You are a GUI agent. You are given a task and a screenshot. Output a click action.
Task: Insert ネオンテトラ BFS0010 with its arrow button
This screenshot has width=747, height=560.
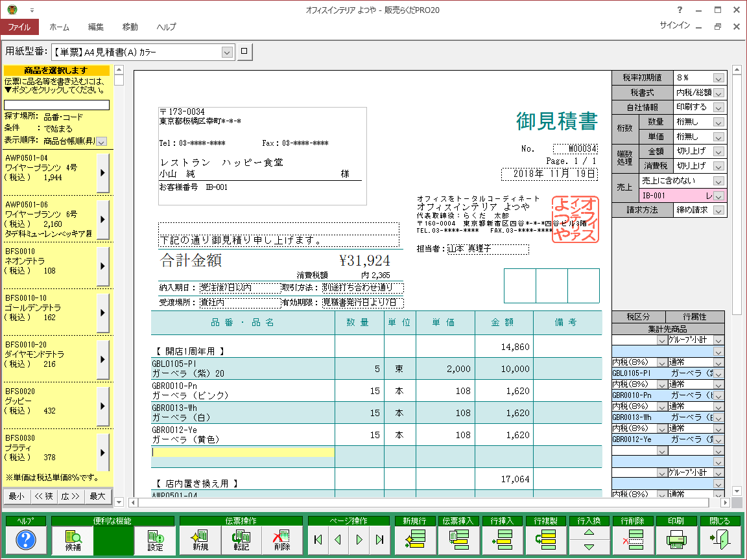[x=102, y=266]
